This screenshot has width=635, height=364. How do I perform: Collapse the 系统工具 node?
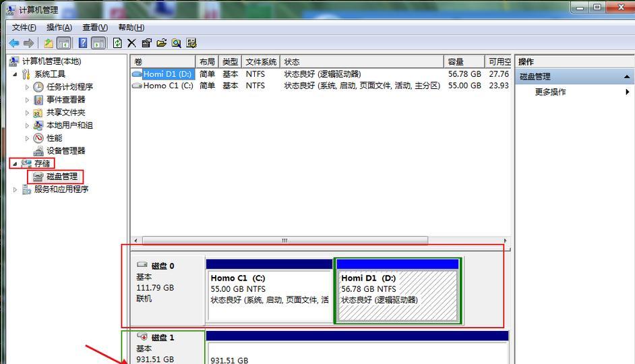point(15,75)
